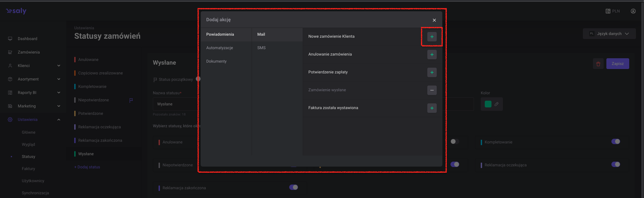
Task: Add the Potwierdzenie zapłaty notification
Action: tap(432, 72)
